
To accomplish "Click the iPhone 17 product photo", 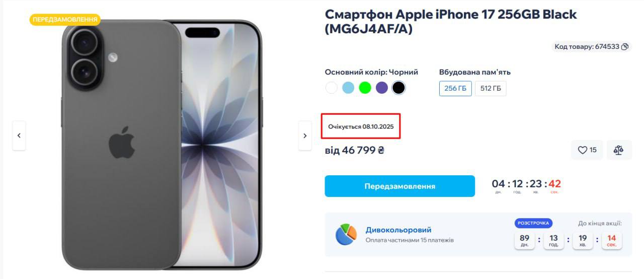I will pos(162,145).
